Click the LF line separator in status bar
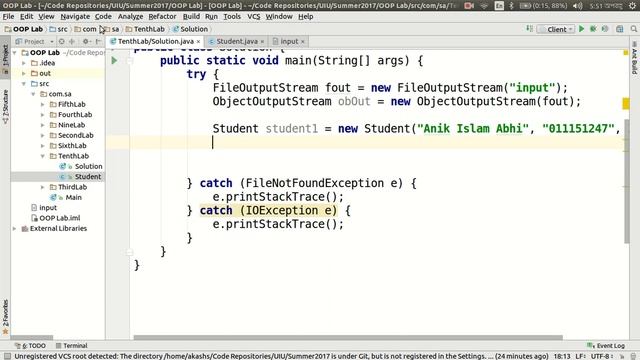 pos(580,356)
